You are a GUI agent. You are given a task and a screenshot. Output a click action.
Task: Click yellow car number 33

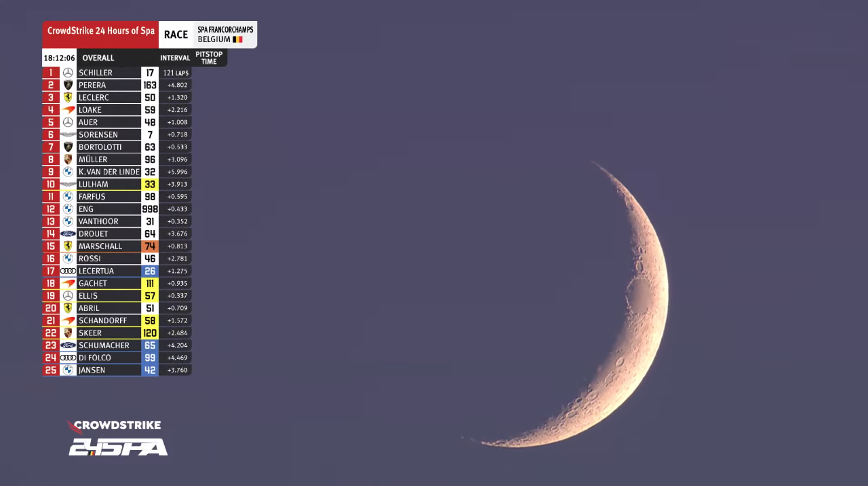[x=150, y=184]
